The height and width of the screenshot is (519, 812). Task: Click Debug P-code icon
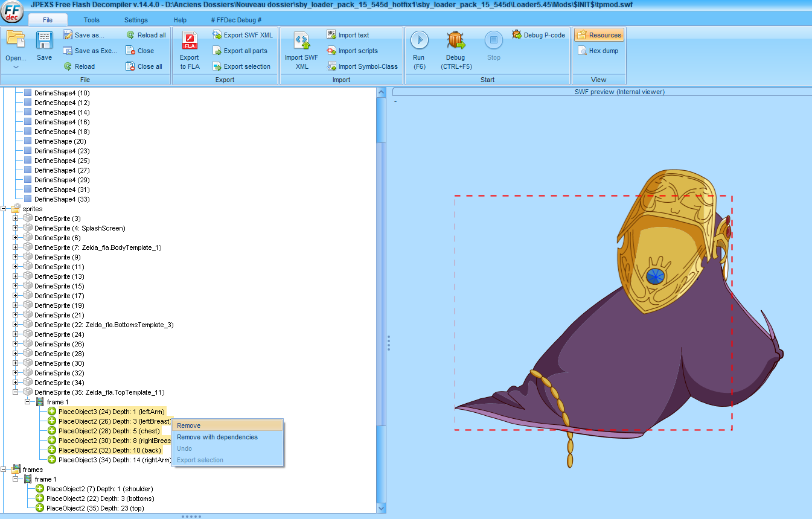click(x=517, y=35)
